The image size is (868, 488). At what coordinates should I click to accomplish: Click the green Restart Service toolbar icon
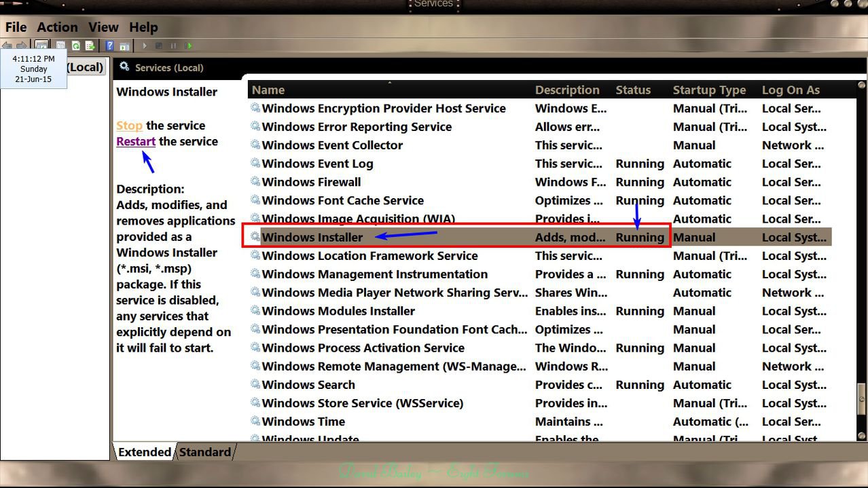point(188,45)
